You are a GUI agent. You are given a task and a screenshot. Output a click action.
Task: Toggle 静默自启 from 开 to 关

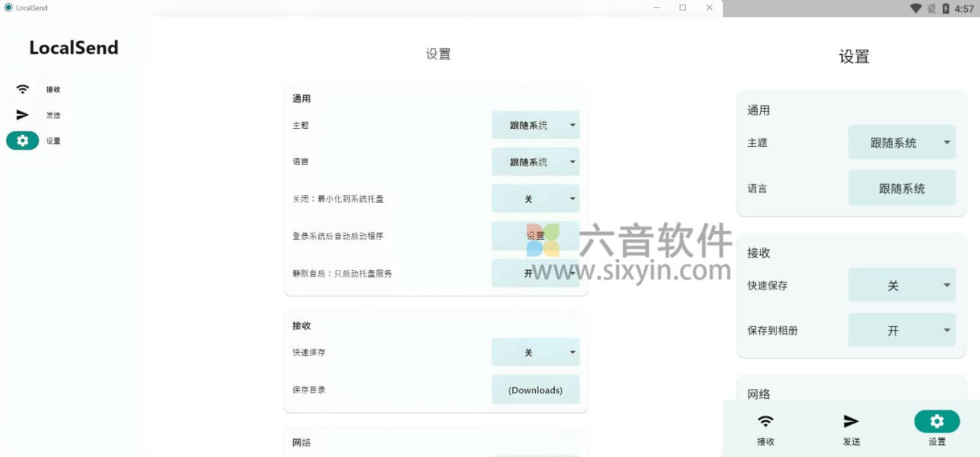click(536, 273)
